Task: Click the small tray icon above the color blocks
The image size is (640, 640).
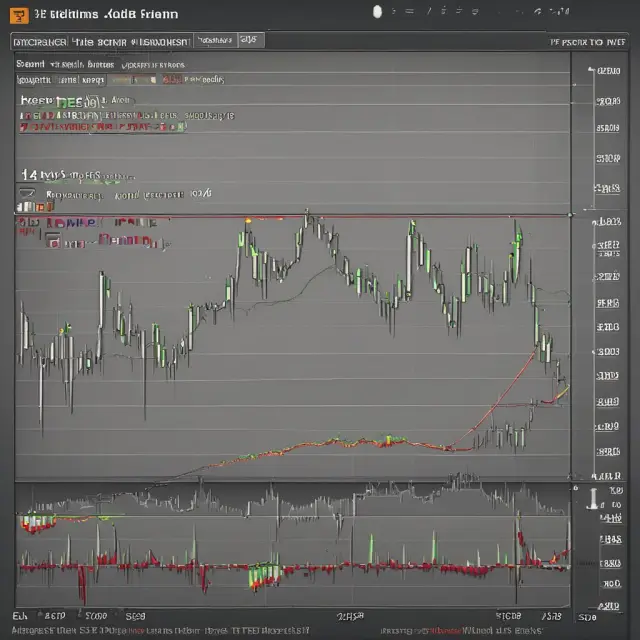Action: coord(27,192)
